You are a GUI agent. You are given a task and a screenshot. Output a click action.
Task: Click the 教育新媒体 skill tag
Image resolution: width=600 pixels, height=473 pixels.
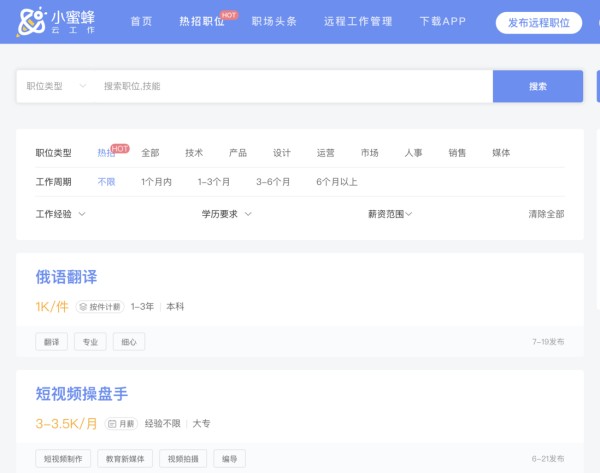[125, 458]
